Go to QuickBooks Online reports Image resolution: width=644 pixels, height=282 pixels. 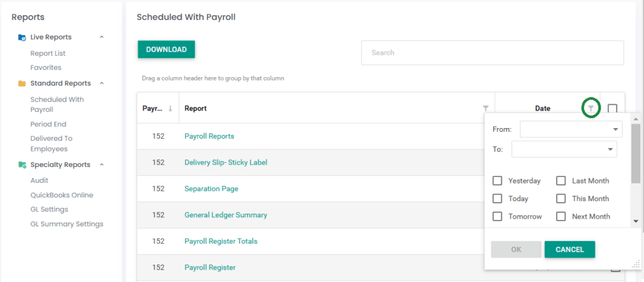tap(62, 195)
